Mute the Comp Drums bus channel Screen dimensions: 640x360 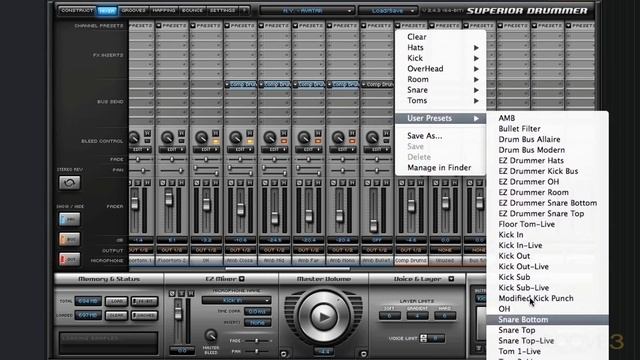point(420,182)
